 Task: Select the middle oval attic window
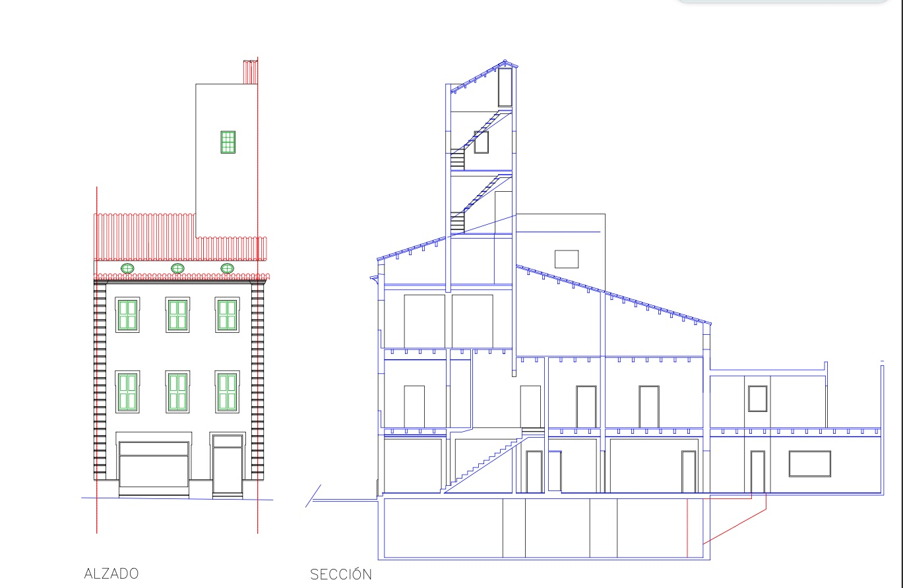coord(177,268)
